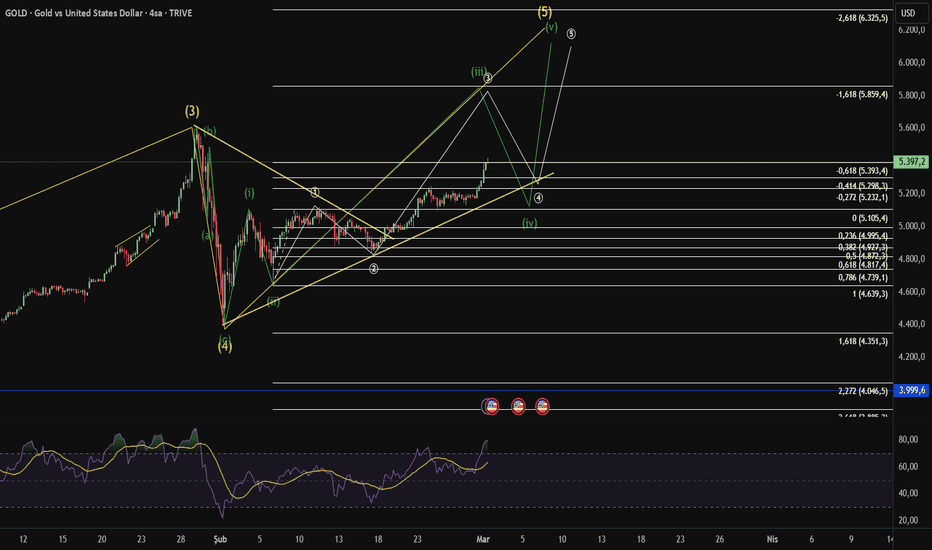Select the green wave label (ii)

273,301
